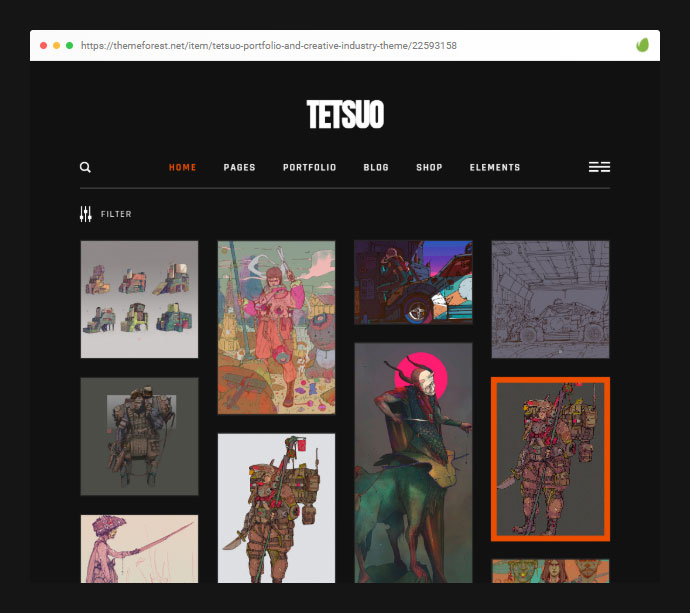Open the line sketch garage car thumbnail
Screen dimensions: 690x613
click(x=551, y=299)
